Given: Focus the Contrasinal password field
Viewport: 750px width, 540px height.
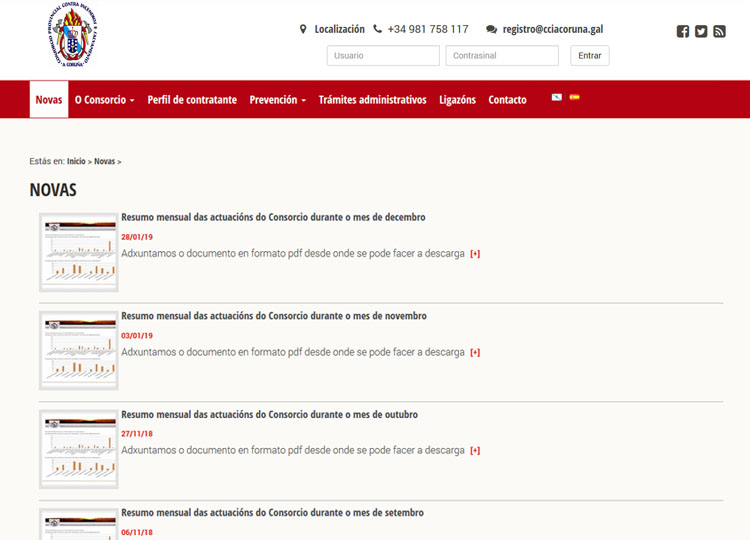Looking at the screenshot, I should [502, 55].
